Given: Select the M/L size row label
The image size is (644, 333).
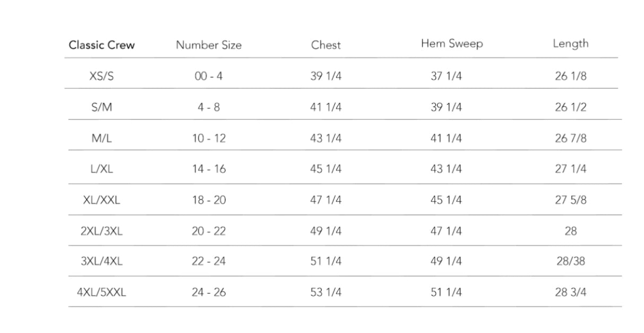Looking at the screenshot, I should [101, 138].
